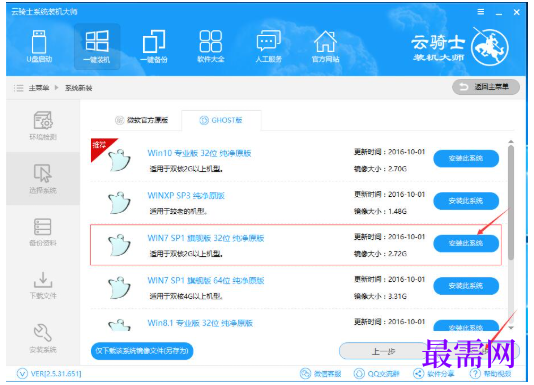Screen dimensions: 534x385
Task: Click the list scroll down arrow
Action: coord(511,328)
